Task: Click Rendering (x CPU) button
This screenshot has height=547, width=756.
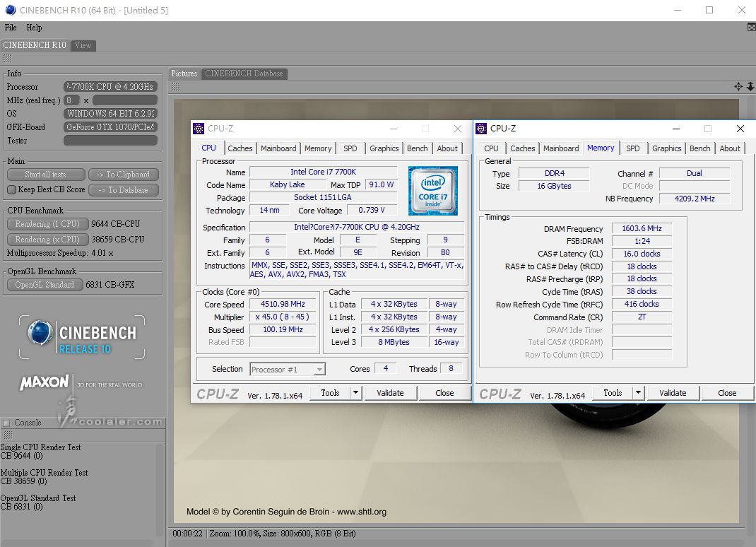Action: [x=47, y=240]
